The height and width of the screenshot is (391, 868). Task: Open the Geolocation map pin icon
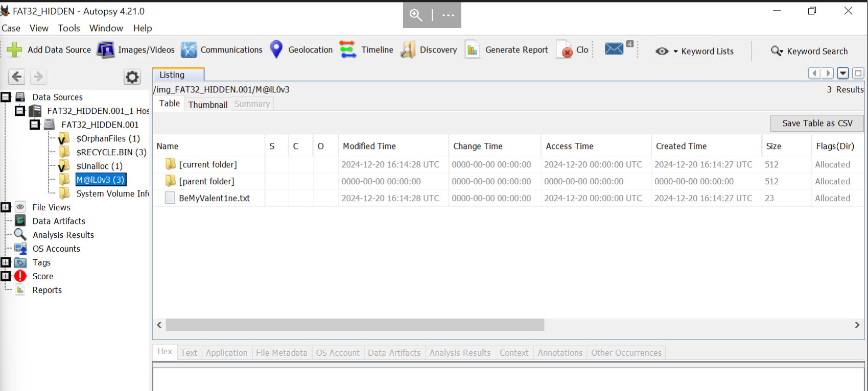(x=276, y=50)
